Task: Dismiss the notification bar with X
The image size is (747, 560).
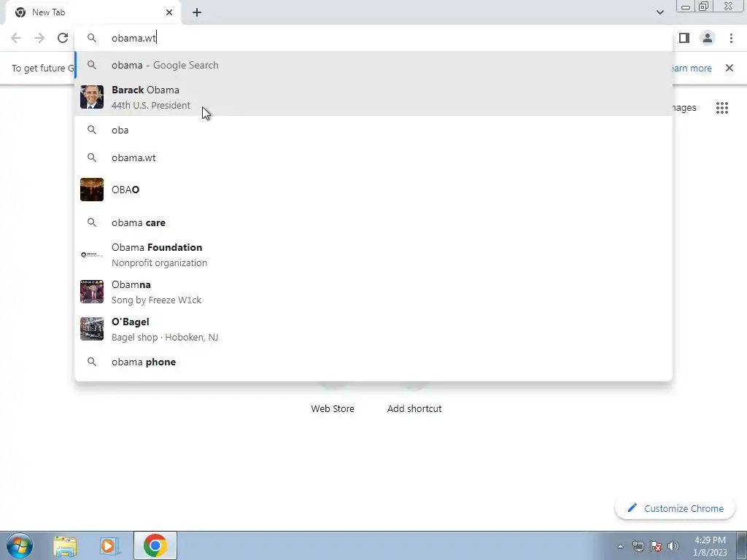Action: point(729,68)
